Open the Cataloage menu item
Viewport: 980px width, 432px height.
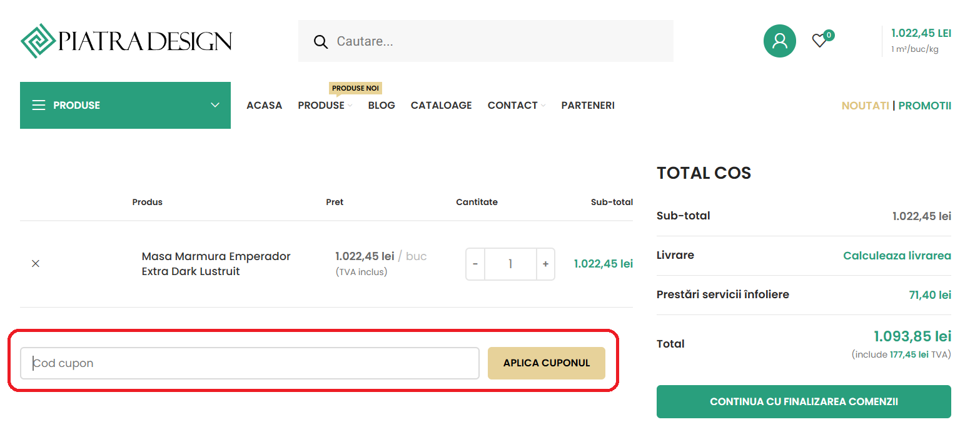[441, 106]
